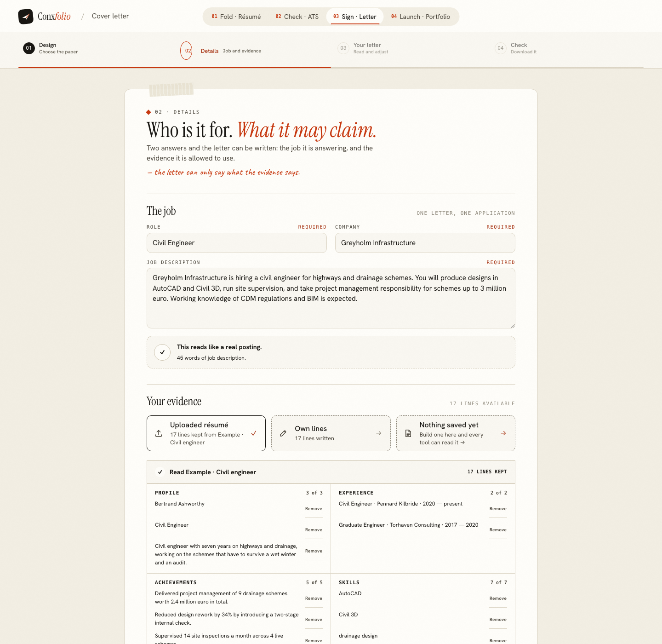This screenshot has height=644, width=662.
Task: Select step 02 Details
Action: [221, 51]
